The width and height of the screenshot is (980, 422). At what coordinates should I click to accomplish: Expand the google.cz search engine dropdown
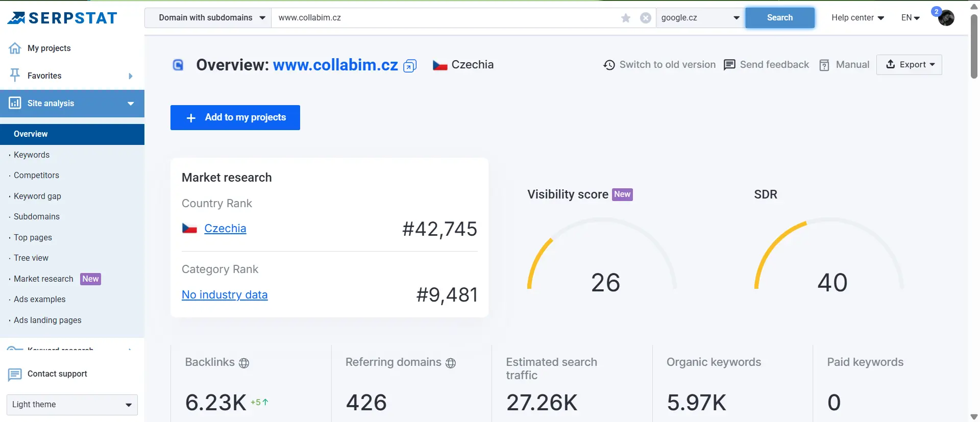(700, 18)
